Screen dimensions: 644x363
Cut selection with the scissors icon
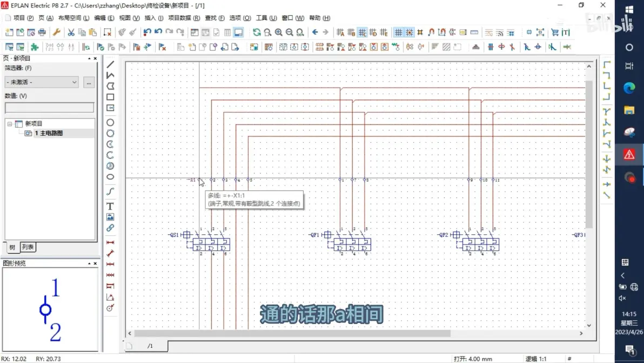coord(71,32)
